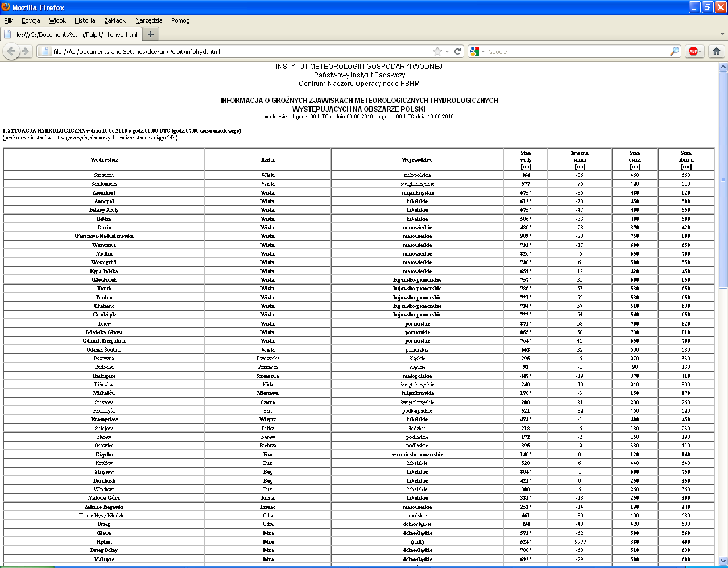Screen dimensions: 728x568
Task: Click the Krasnystaw station cell
Action: 104,419
